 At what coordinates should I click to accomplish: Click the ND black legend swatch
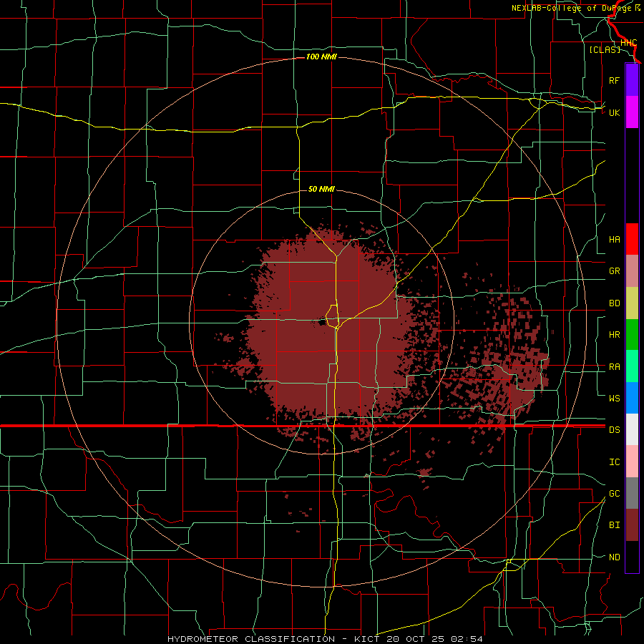point(632,557)
